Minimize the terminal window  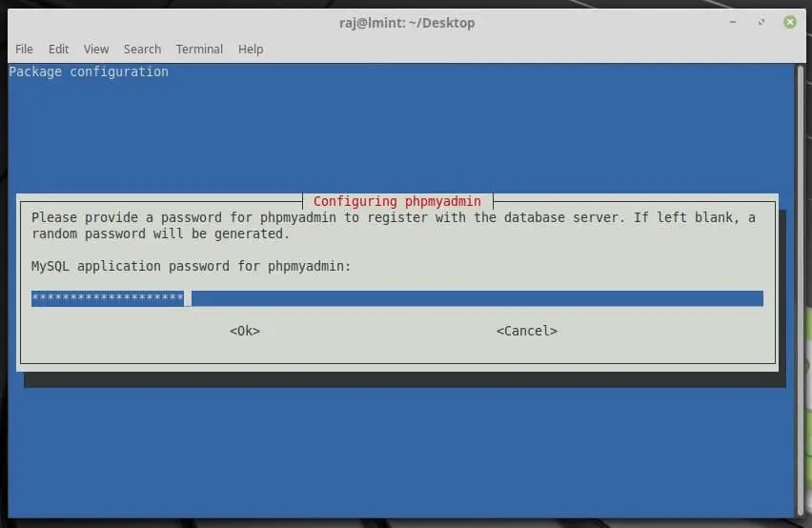[x=733, y=22]
